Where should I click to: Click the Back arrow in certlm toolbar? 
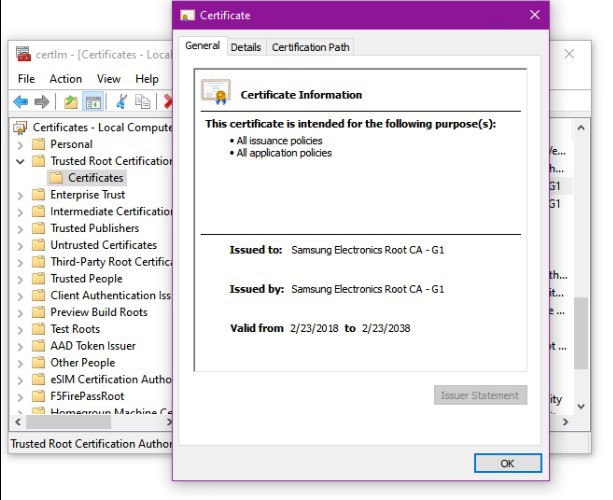[20, 102]
